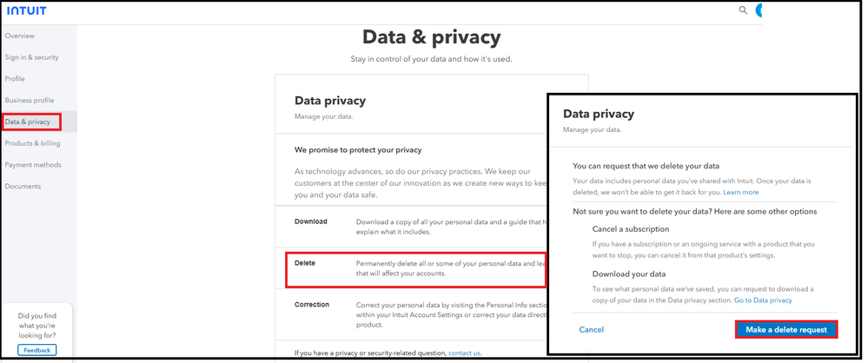
Task: Select Data & privacy in the sidebar
Action: 29,122
